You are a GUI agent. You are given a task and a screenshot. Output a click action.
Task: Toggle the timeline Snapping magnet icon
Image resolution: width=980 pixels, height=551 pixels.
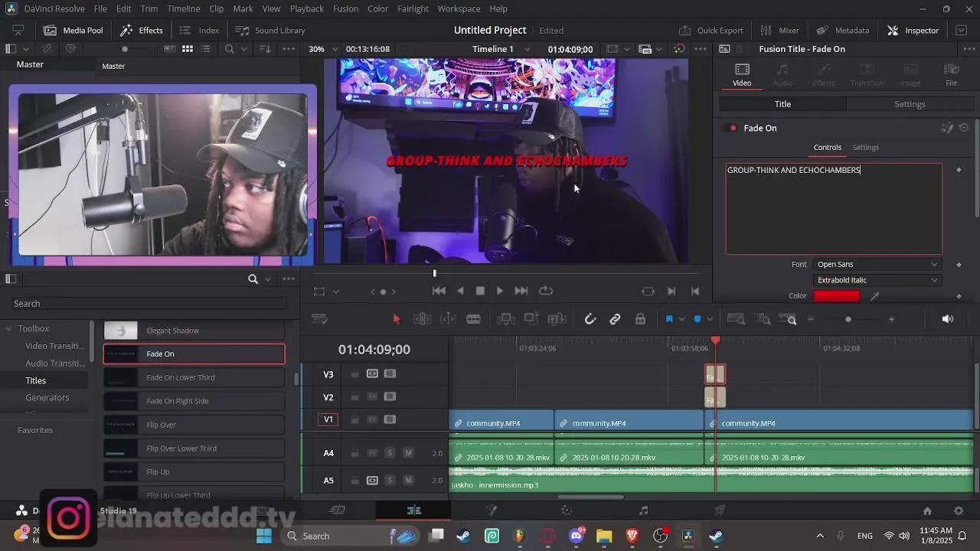pyautogui.click(x=590, y=319)
